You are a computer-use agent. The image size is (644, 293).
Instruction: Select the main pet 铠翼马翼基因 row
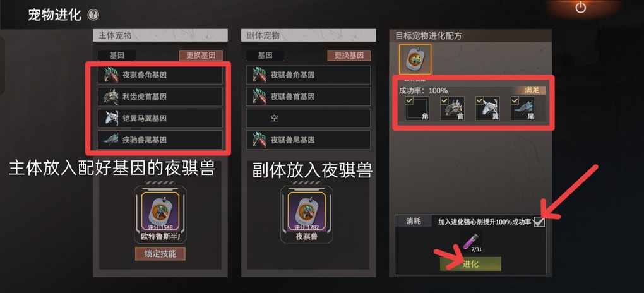(x=160, y=118)
